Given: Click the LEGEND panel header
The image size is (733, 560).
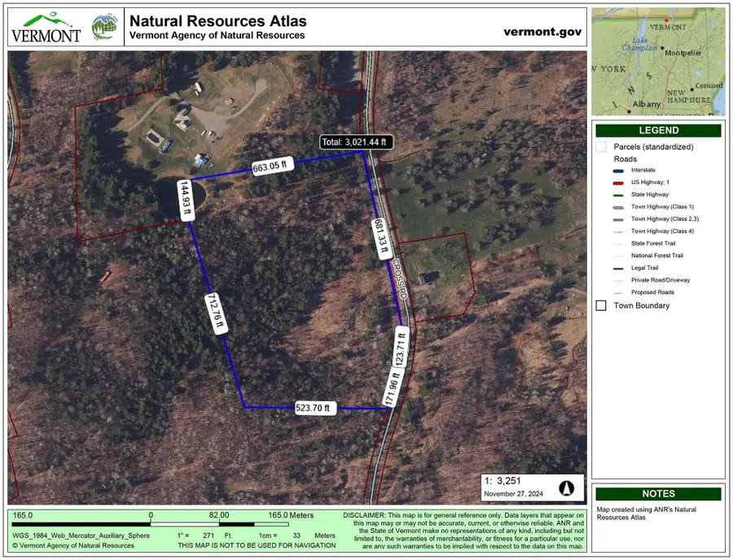Looking at the screenshot, I should 659,130.
